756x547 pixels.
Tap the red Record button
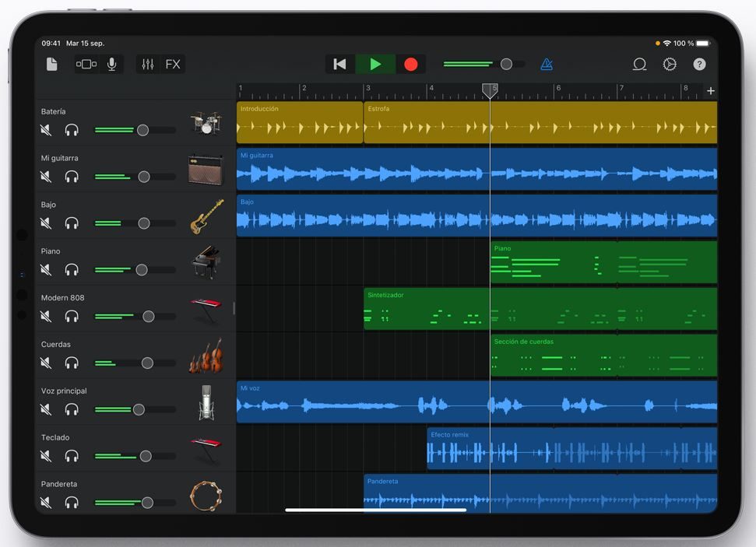pyautogui.click(x=410, y=65)
